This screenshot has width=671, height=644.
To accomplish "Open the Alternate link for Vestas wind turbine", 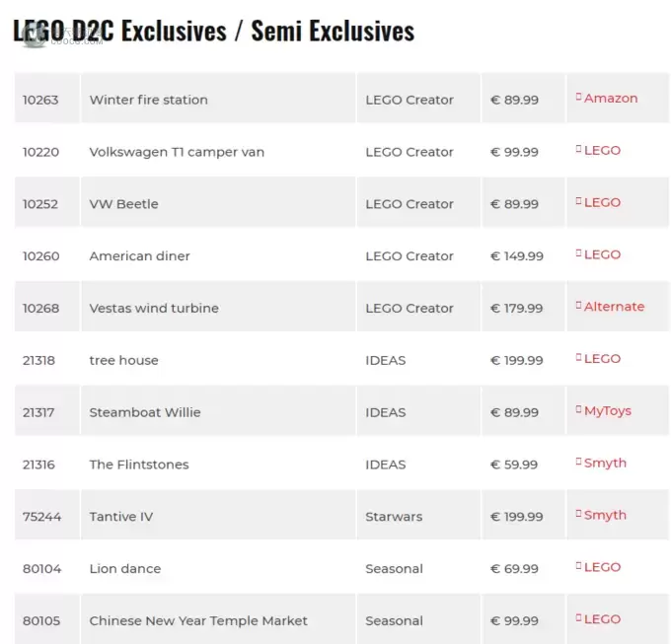I will [614, 307].
